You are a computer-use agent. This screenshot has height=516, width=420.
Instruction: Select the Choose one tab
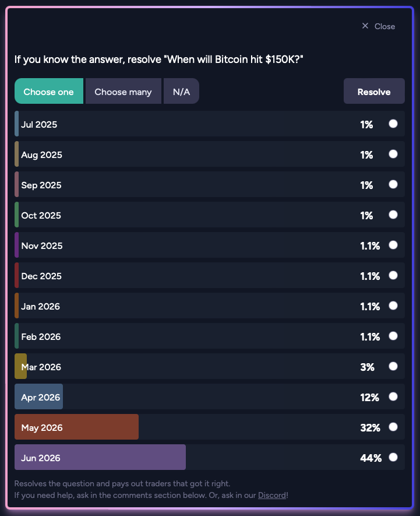pos(49,92)
